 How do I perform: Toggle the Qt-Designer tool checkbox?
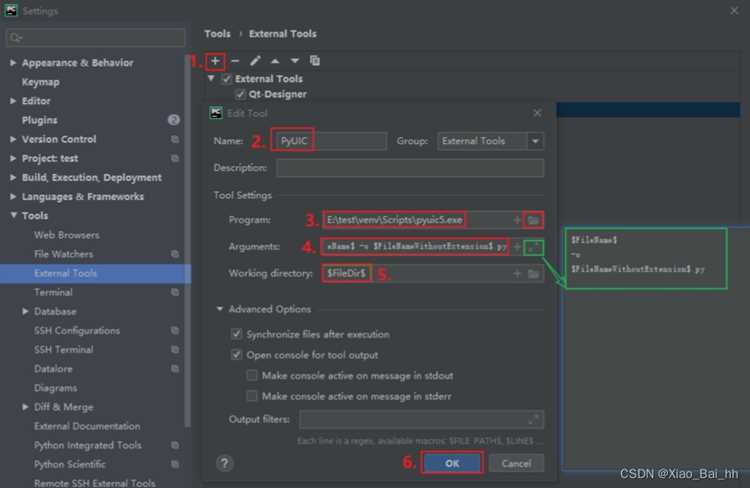click(x=240, y=94)
